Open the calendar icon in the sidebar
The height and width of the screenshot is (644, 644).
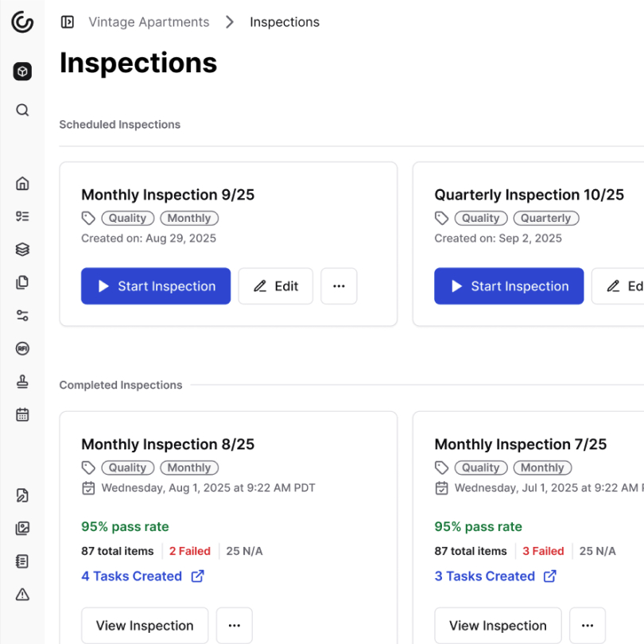tap(21, 414)
